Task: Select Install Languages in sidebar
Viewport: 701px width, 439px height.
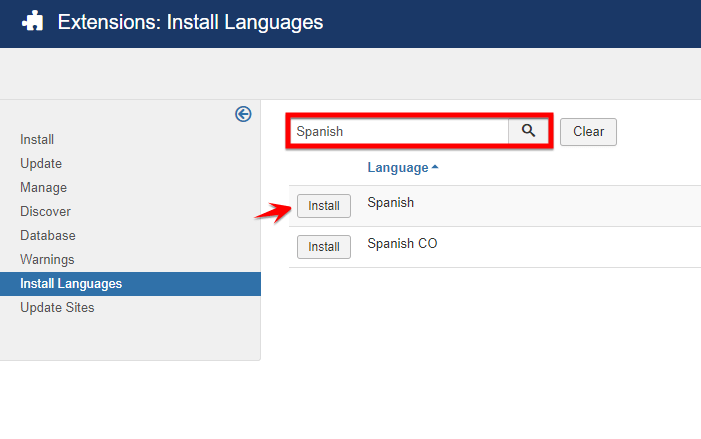Action: coord(130,284)
